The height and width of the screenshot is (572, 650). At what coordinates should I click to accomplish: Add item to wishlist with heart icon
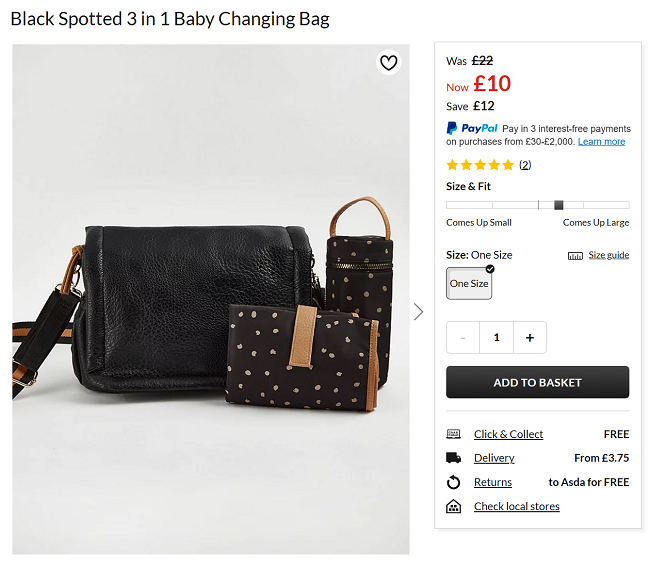[389, 63]
